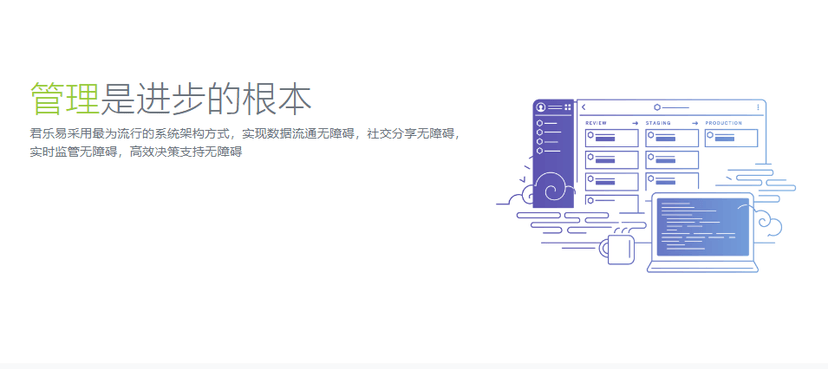The image size is (828, 369).
Task: Click the card under PRODUCTION column
Action: pos(731,138)
